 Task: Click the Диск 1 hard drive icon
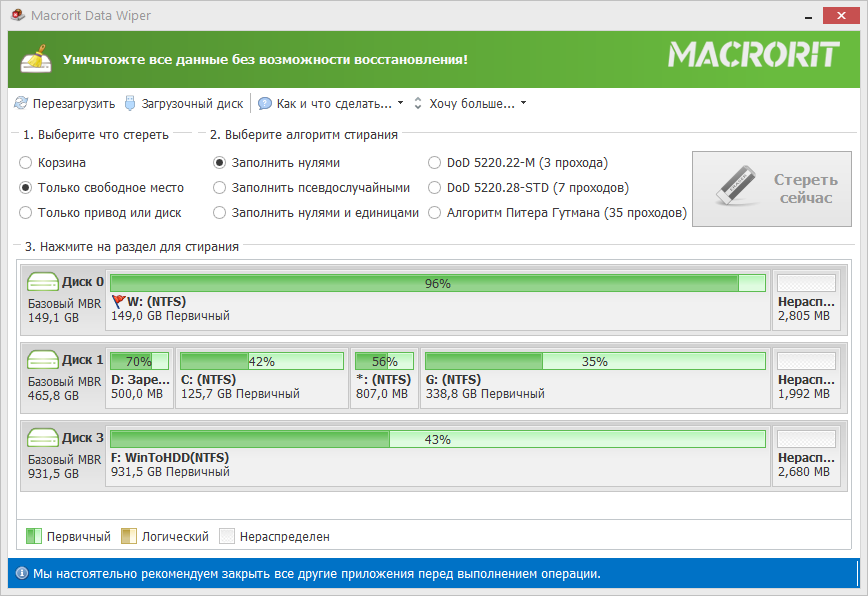pos(43,360)
